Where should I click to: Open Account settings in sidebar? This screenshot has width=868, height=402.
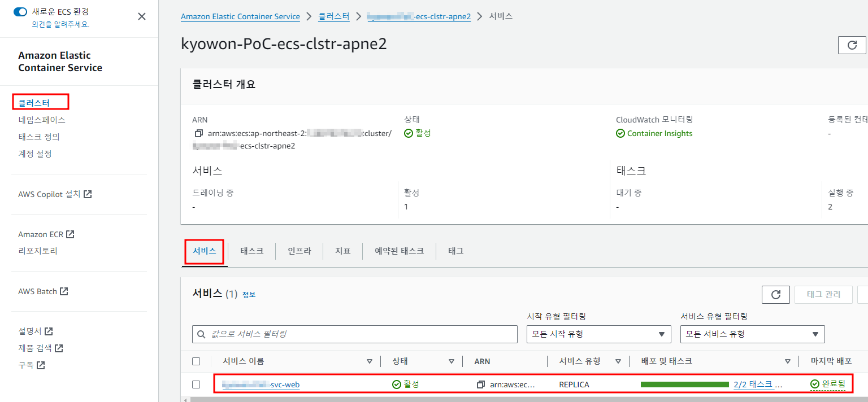click(35, 154)
